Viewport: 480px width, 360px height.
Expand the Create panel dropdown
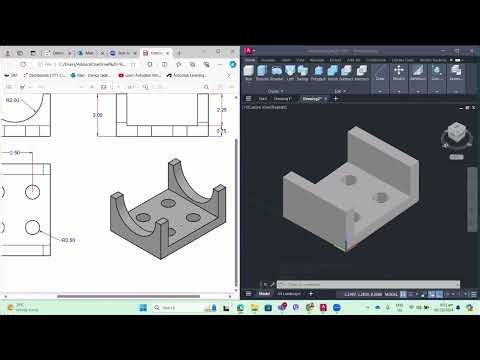(276, 91)
